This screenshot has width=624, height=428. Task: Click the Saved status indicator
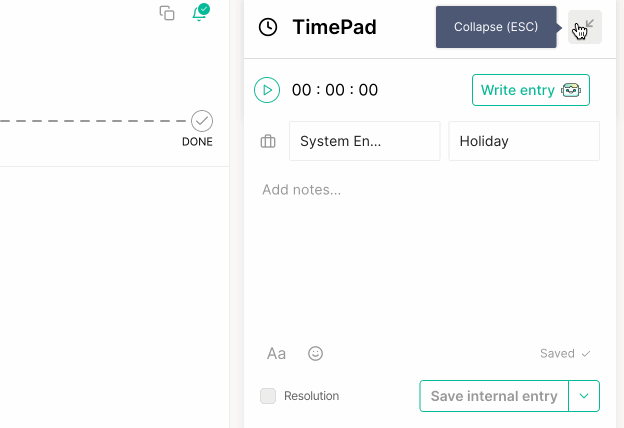tap(565, 353)
